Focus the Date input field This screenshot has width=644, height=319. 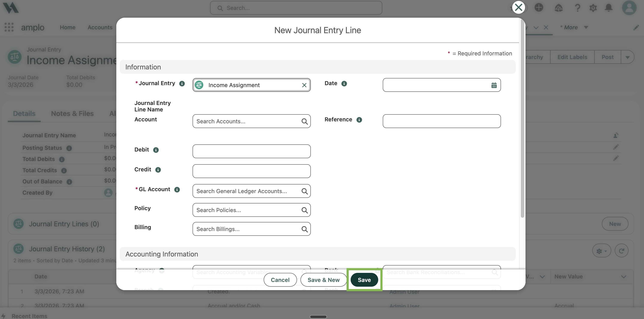[x=442, y=85]
